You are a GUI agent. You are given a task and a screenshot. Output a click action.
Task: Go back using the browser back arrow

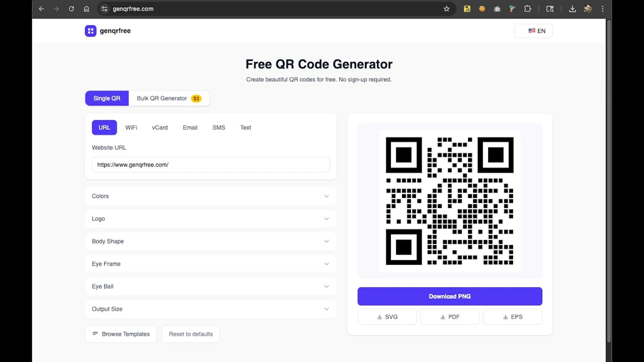point(41,9)
